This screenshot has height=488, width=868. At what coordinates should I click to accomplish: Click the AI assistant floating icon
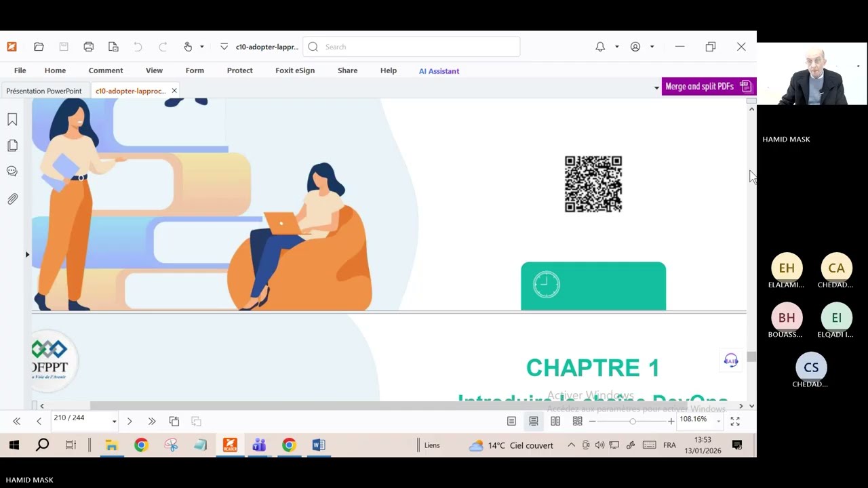(x=731, y=360)
